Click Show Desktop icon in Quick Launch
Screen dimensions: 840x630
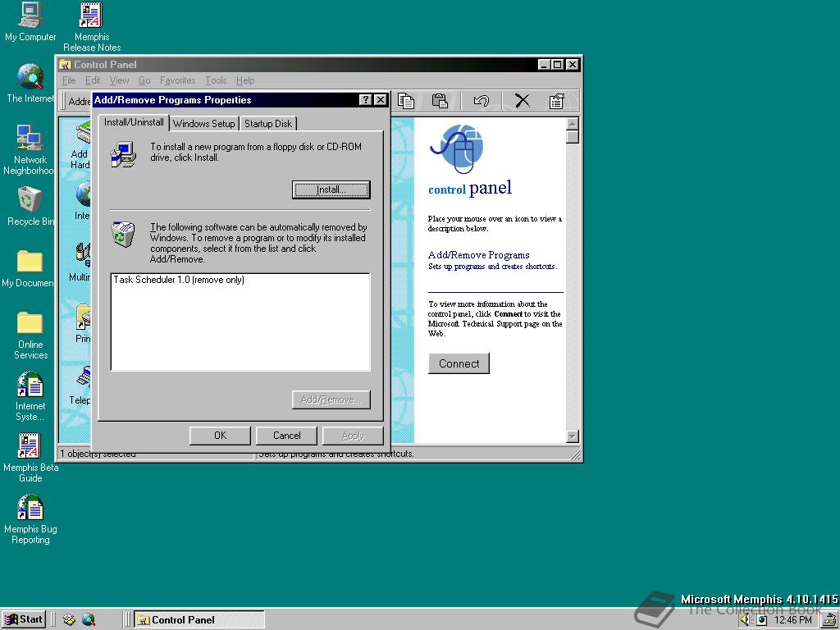point(69,620)
